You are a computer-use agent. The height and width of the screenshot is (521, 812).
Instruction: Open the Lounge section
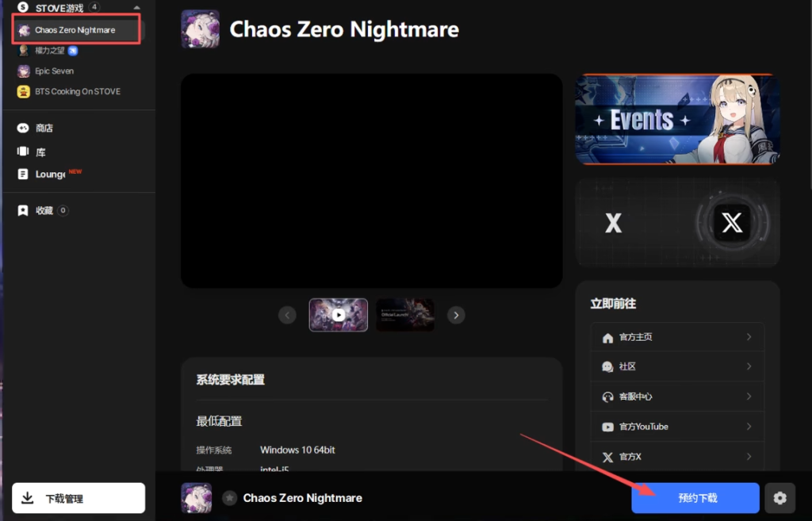tap(49, 174)
